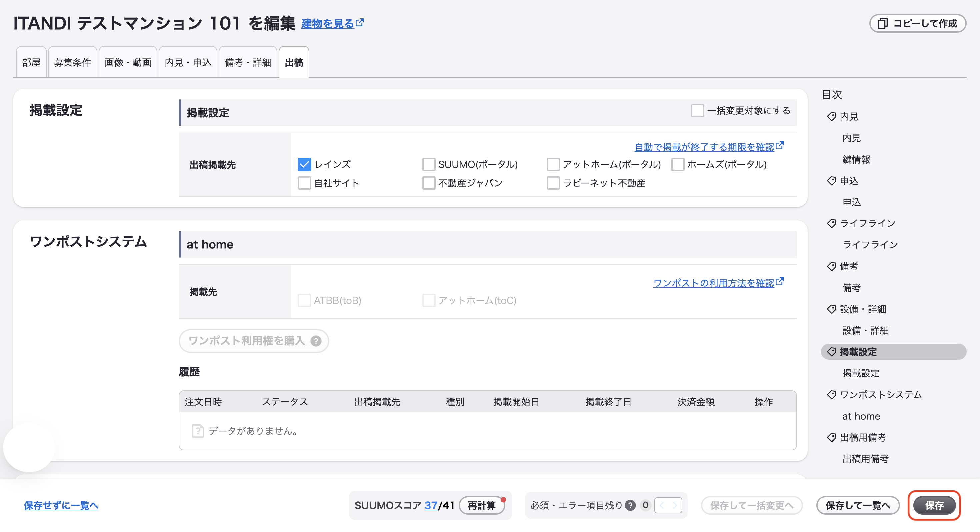
Task: Check the ホームズ(ポータル) checkbox
Action: click(678, 164)
